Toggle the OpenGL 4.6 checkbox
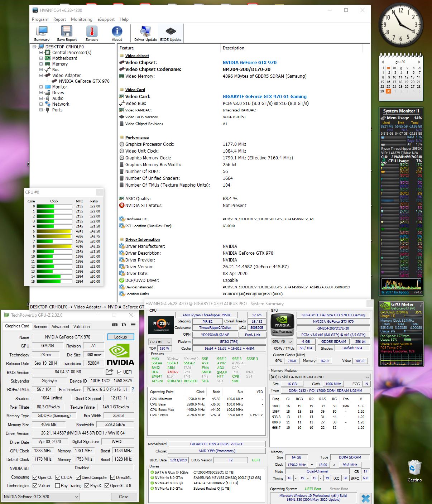432x504 pixels. [x=107, y=486]
